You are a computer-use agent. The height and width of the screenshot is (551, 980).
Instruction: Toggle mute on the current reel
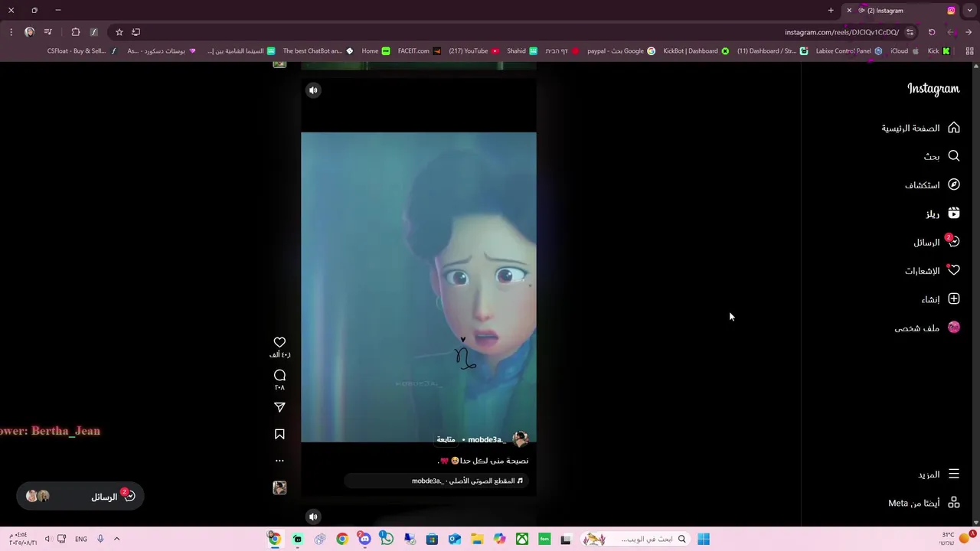click(x=313, y=90)
